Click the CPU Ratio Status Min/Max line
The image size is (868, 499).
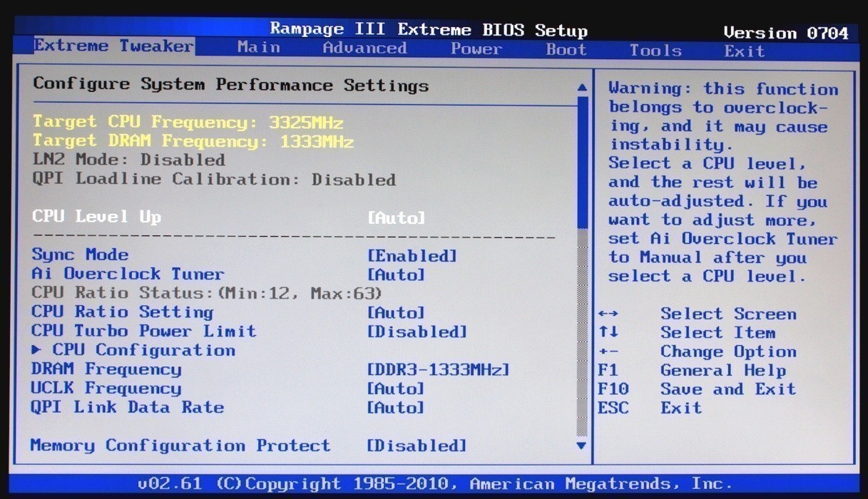pos(207,293)
